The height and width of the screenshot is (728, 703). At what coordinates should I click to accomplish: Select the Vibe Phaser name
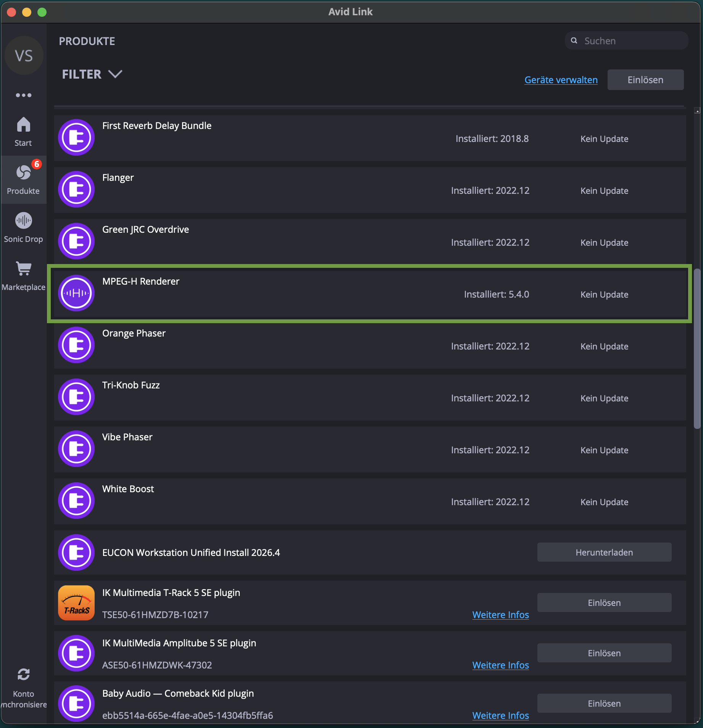coord(127,437)
